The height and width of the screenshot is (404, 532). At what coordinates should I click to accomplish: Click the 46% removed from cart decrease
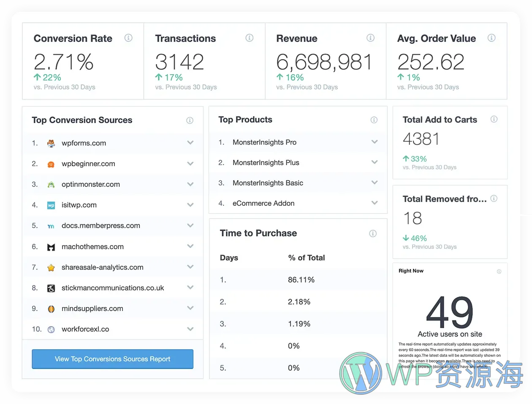[x=415, y=238]
